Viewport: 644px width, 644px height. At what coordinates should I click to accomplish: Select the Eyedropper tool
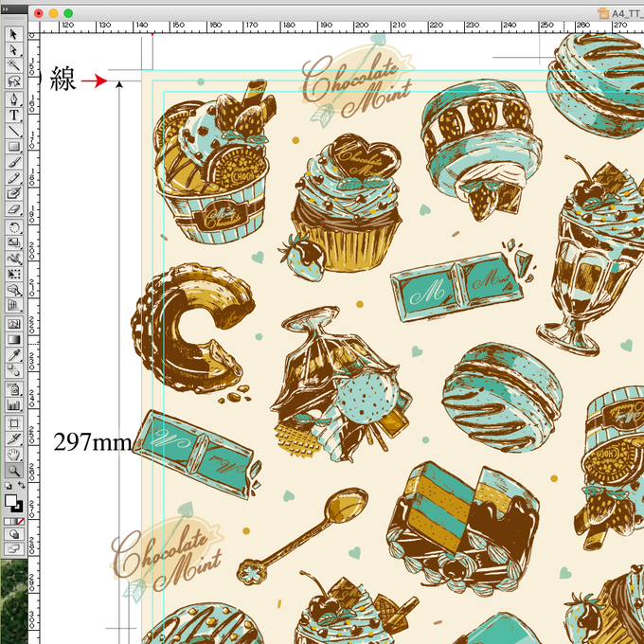13,355
